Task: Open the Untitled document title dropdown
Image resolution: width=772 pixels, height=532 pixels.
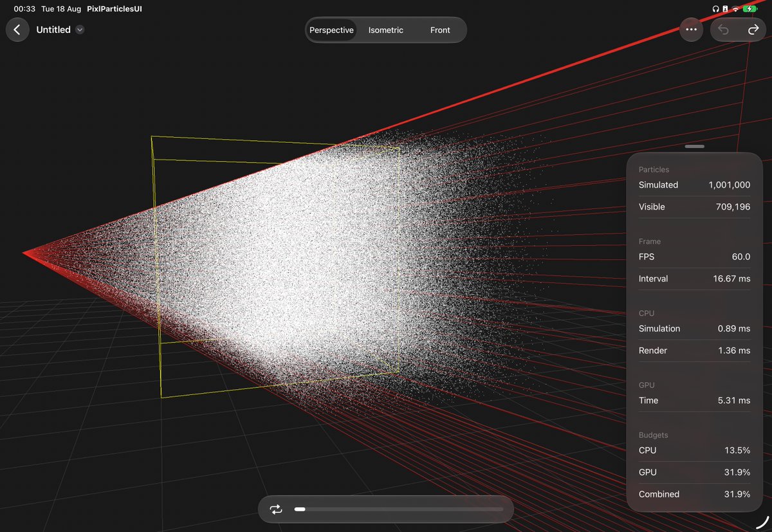Action: click(80, 30)
